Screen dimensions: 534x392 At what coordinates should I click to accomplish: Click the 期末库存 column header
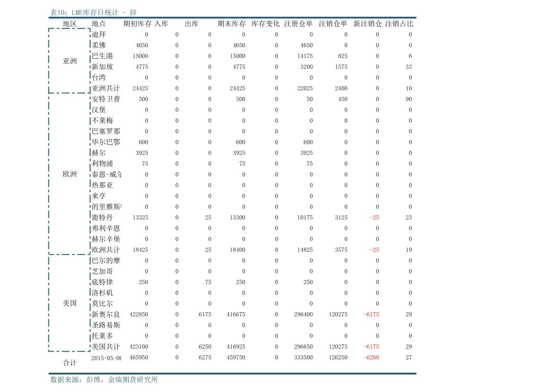pos(232,23)
